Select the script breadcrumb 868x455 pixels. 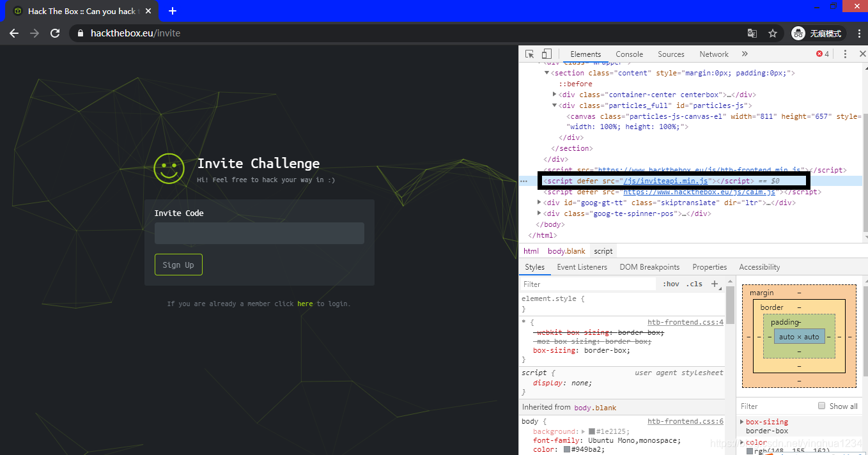tap(603, 251)
